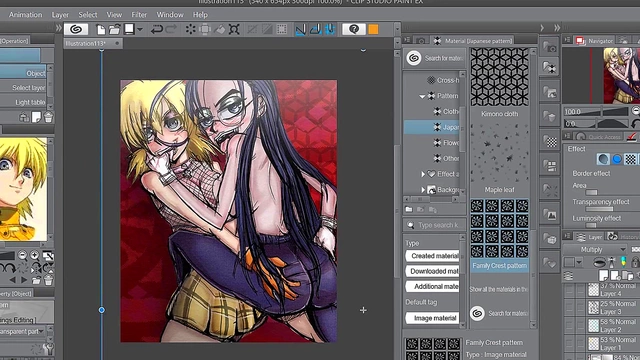Toggle the Downloaded material tag filter
Screen dimensions: 640x360
click(x=433, y=271)
